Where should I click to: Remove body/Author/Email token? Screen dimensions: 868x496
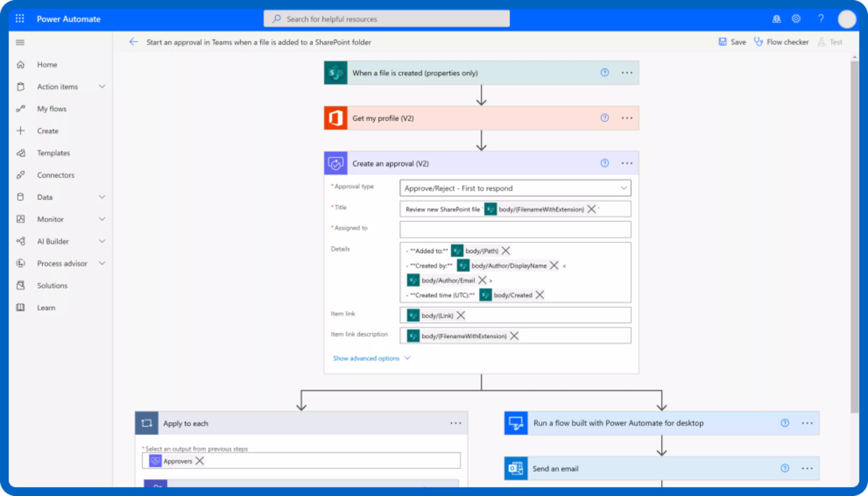(x=482, y=280)
